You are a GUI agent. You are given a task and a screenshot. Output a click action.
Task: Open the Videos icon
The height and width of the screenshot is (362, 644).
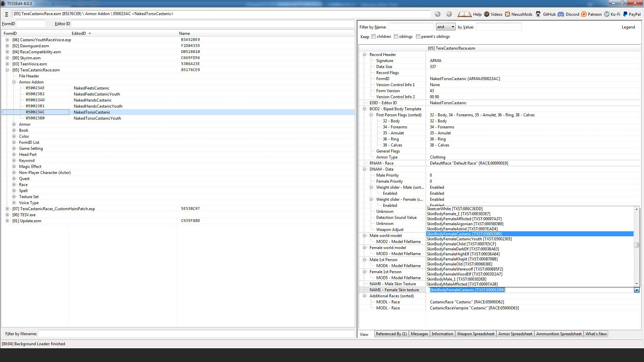coord(487,14)
